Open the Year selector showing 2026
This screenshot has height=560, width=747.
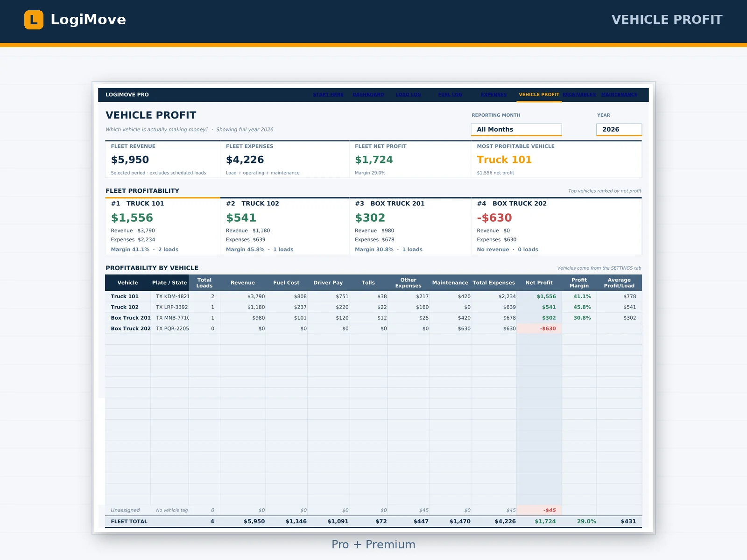click(619, 129)
